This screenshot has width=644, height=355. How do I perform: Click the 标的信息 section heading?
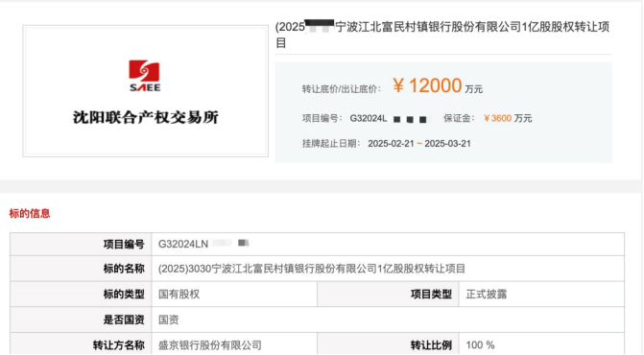(x=30, y=213)
